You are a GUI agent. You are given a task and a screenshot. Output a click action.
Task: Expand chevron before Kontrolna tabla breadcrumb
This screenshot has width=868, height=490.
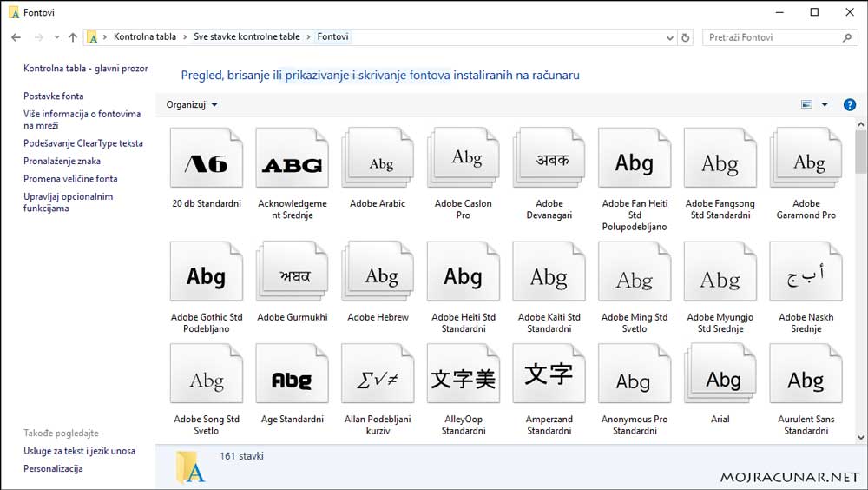(105, 37)
